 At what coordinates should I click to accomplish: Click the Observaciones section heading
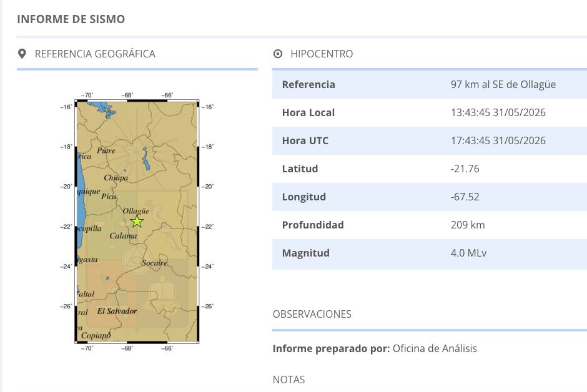pyautogui.click(x=312, y=314)
